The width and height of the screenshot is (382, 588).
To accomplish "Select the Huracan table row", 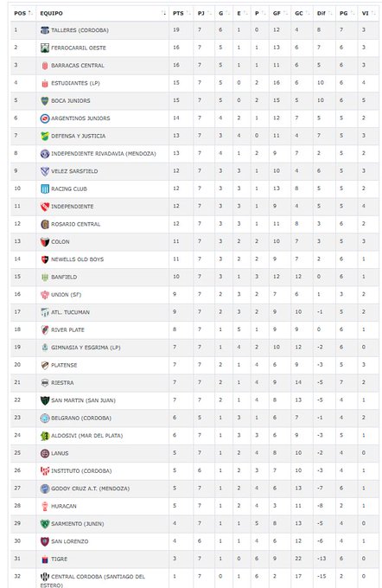I will pyautogui.click(x=194, y=506).
